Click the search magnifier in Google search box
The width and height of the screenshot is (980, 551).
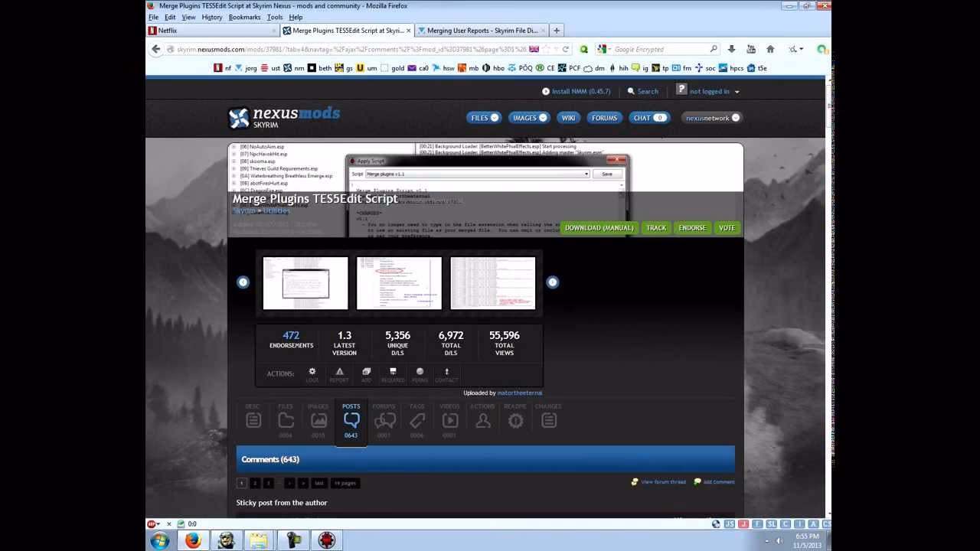714,49
